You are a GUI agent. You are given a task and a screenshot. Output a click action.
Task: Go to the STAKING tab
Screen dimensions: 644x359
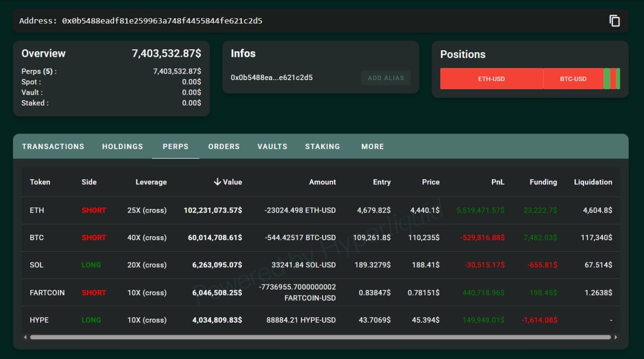pyautogui.click(x=323, y=147)
